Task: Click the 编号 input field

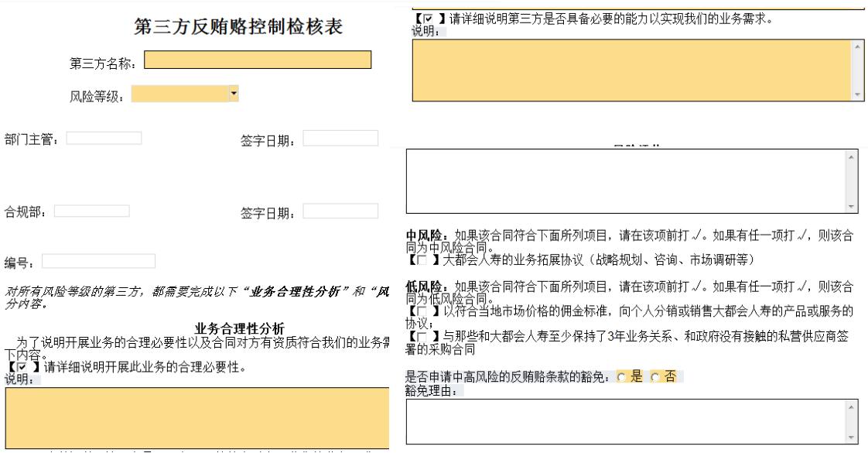Action: point(98,261)
